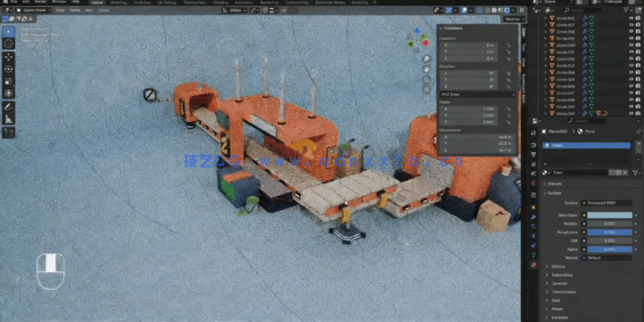644x322 pixels.
Task: Click the Metallic value slider
Action: [x=609, y=223]
